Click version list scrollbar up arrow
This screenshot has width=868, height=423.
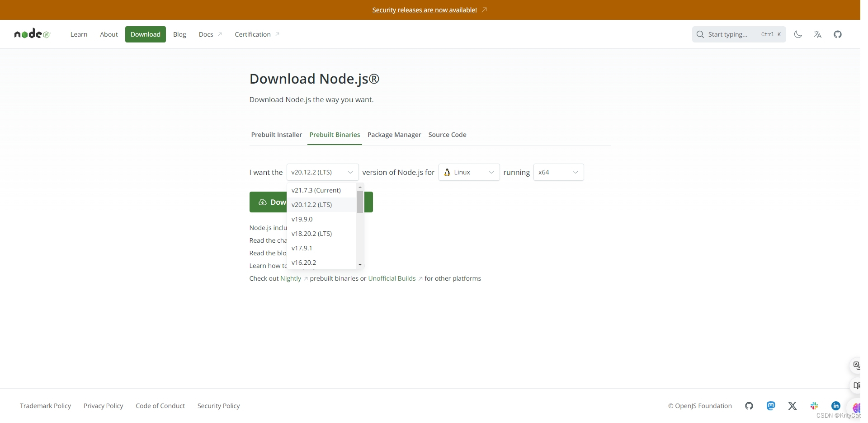(360, 187)
